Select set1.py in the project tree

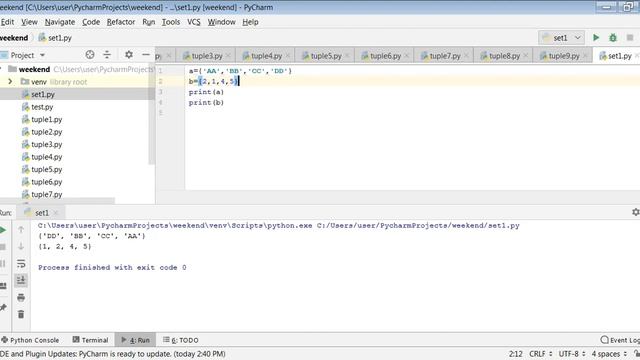click(x=43, y=94)
